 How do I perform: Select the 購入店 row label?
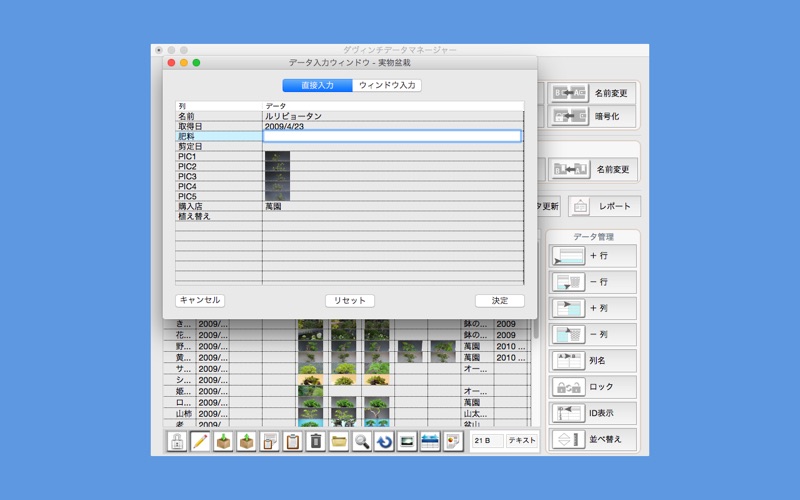pyautogui.click(x=190, y=206)
